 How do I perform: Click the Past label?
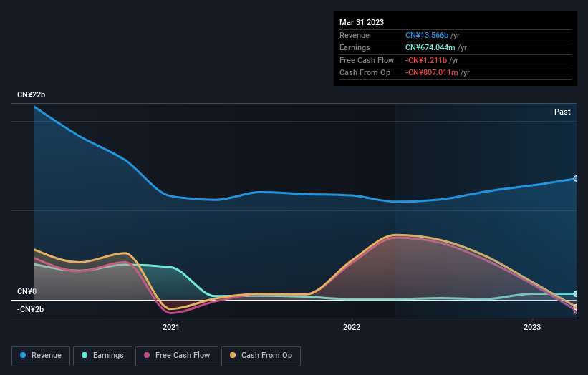pyautogui.click(x=562, y=112)
